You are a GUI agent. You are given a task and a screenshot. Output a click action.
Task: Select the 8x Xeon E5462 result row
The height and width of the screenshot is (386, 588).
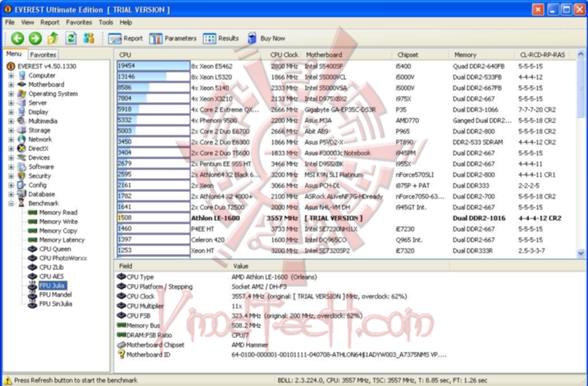[347, 66]
